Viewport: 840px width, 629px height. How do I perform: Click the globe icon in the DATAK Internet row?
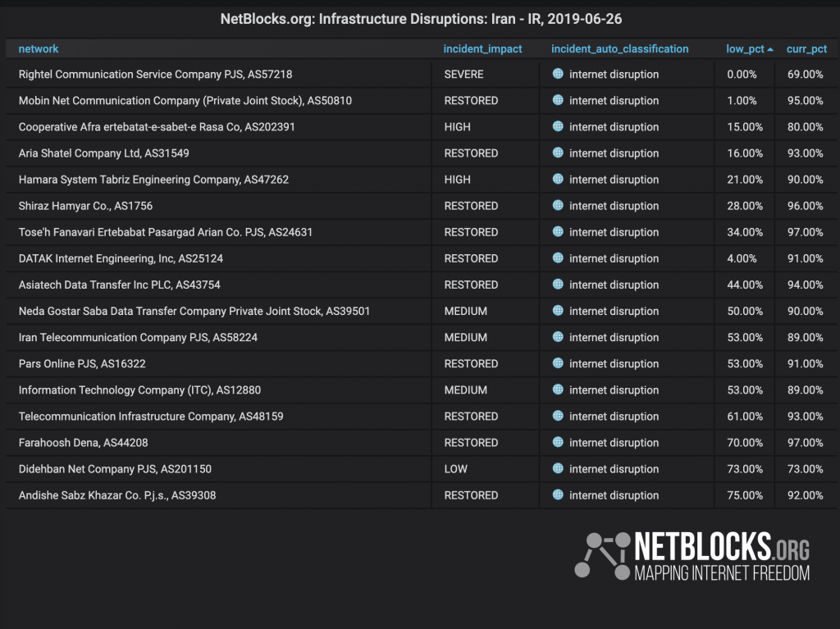coord(558,258)
